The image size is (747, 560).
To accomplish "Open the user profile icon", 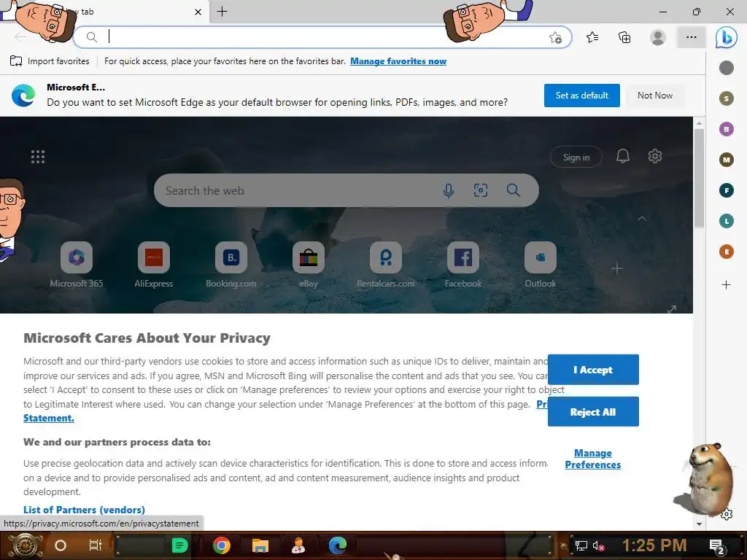I will pos(658,37).
